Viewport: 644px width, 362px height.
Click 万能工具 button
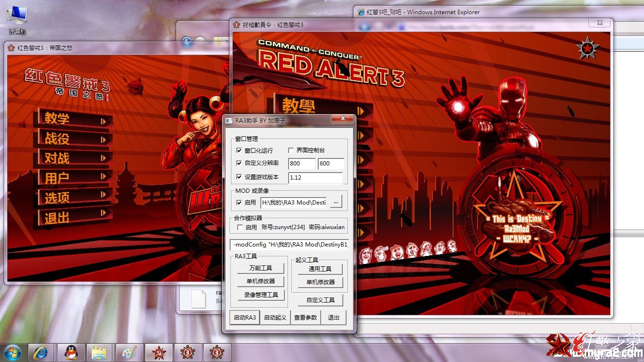pos(261,268)
